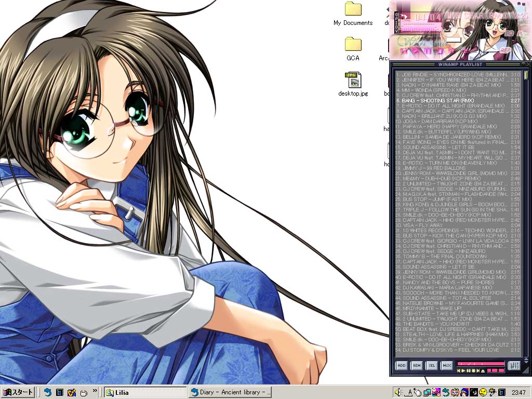Click the eject icon in playlist controls
Screen dimensions: 532x399
(483, 371)
